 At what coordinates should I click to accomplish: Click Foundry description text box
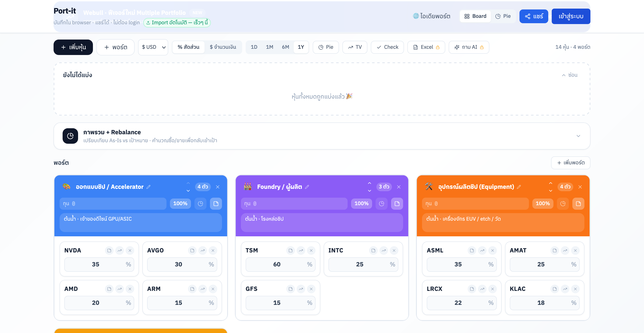[x=322, y=223]
